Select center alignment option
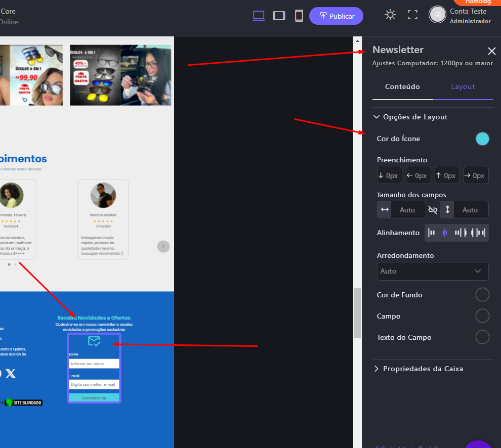Viewport: 501px width, 448px height. (x=445, y=233)
